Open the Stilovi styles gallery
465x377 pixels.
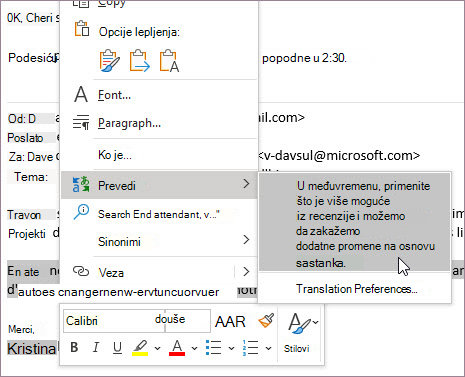[x=302, y=333]
